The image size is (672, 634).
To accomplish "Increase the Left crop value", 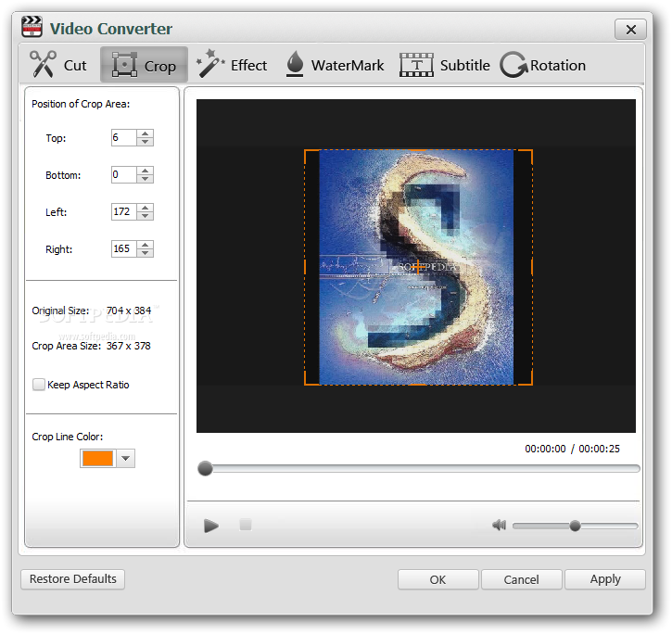I will [146, 208].
